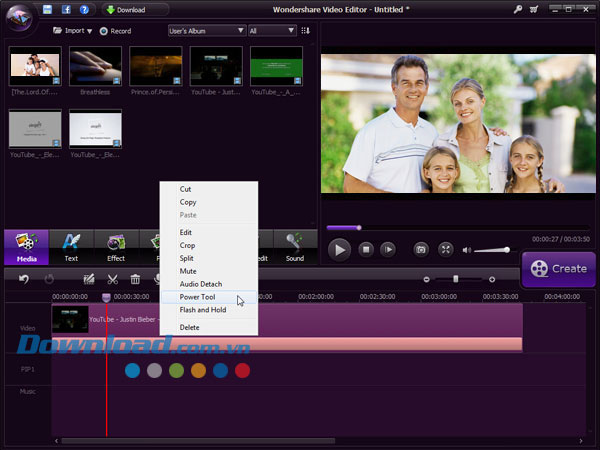Select Audio Detach in the context menu

(200, 284)
